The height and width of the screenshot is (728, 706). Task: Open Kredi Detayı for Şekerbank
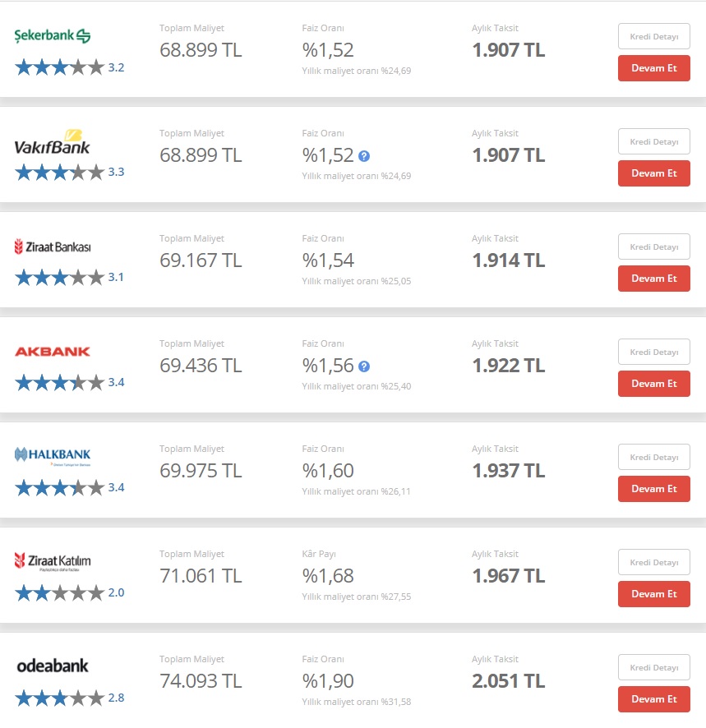click(654, 36)
